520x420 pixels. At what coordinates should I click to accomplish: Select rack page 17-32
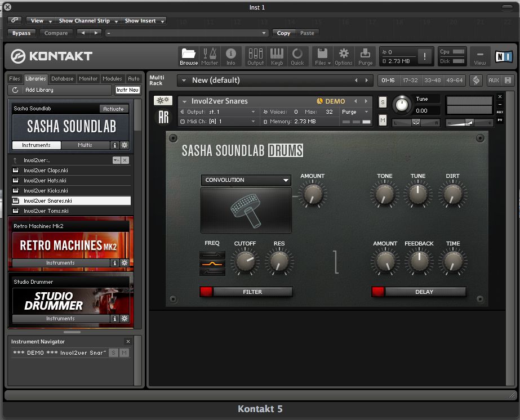[410, 80]
